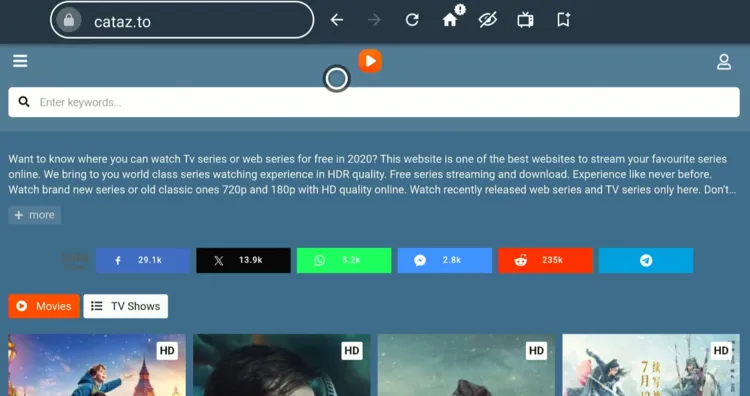Add bookmark with the bookmark icon

pyautogui.click(x=563, y=20)
